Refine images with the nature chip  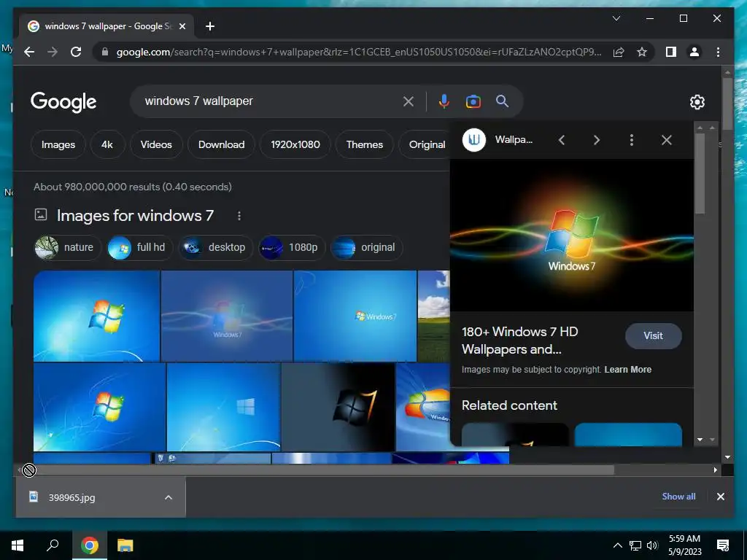67,248
